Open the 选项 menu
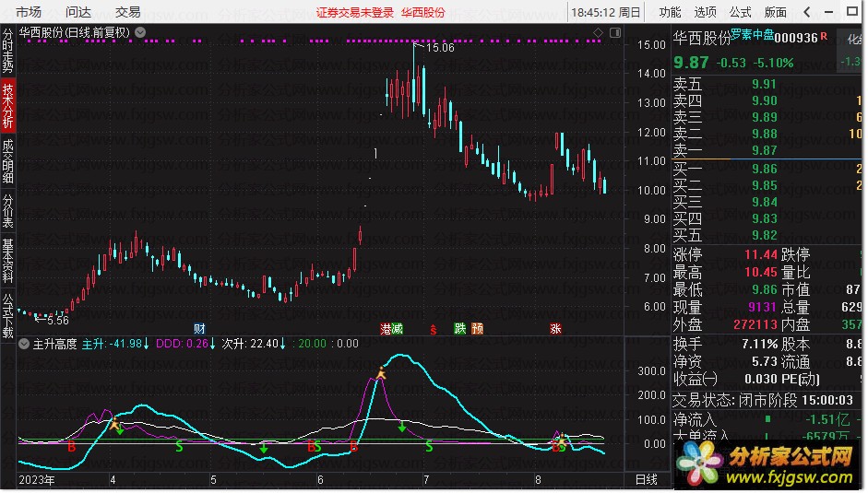 pos(706,12)
